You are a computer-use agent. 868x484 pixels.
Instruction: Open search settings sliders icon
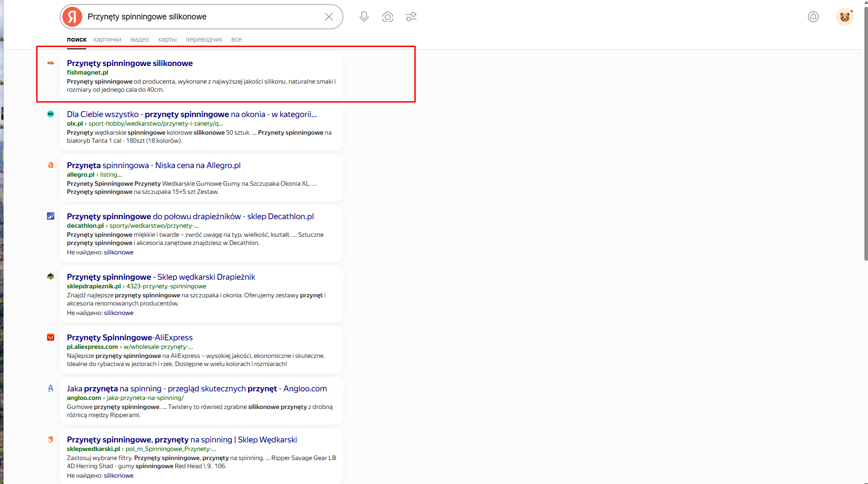pos(411,17)
